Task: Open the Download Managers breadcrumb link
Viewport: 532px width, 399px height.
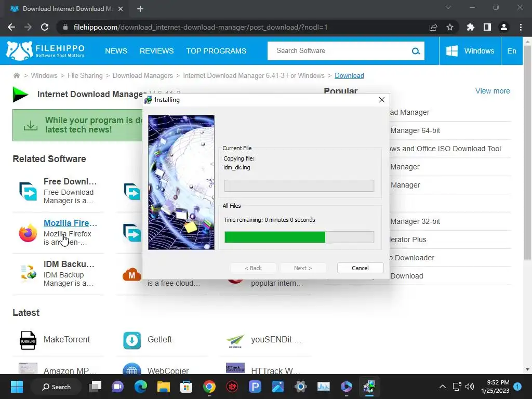Action: pyautogui.click(x=142, y=75)
